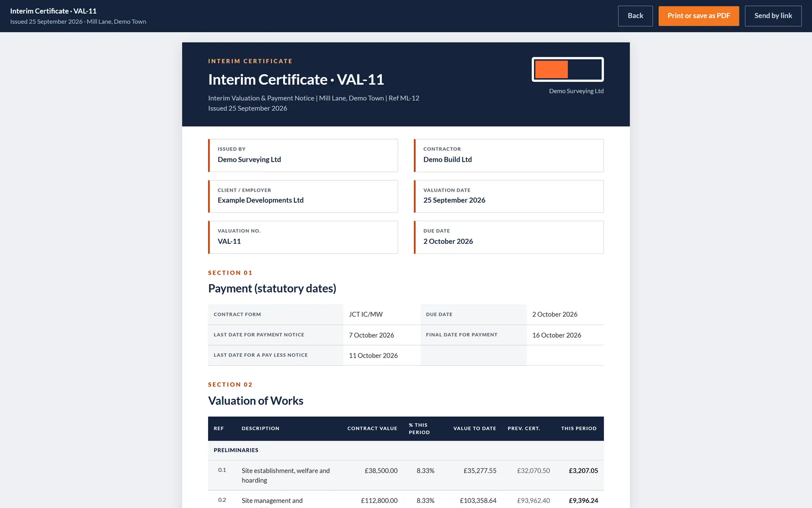Select the £9,396.24 this period amount
This screenshot has width=812, height=508.
click(583, 501)
